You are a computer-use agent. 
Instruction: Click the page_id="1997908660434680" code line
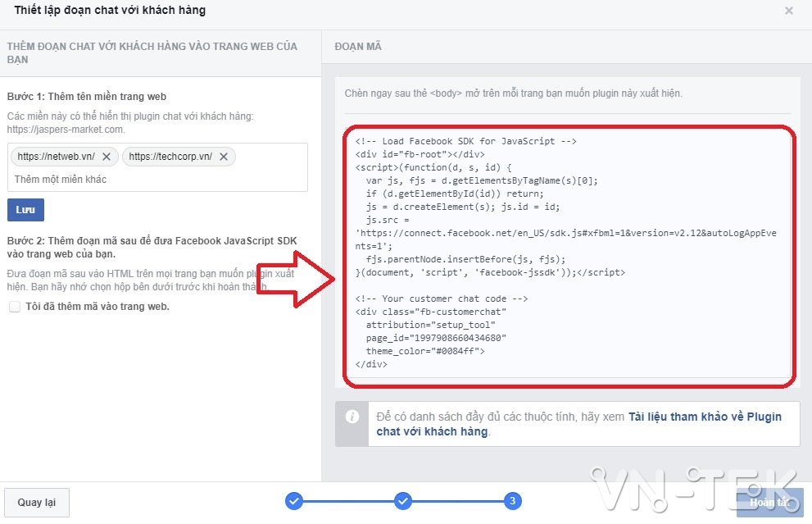[x=436, y=338]
